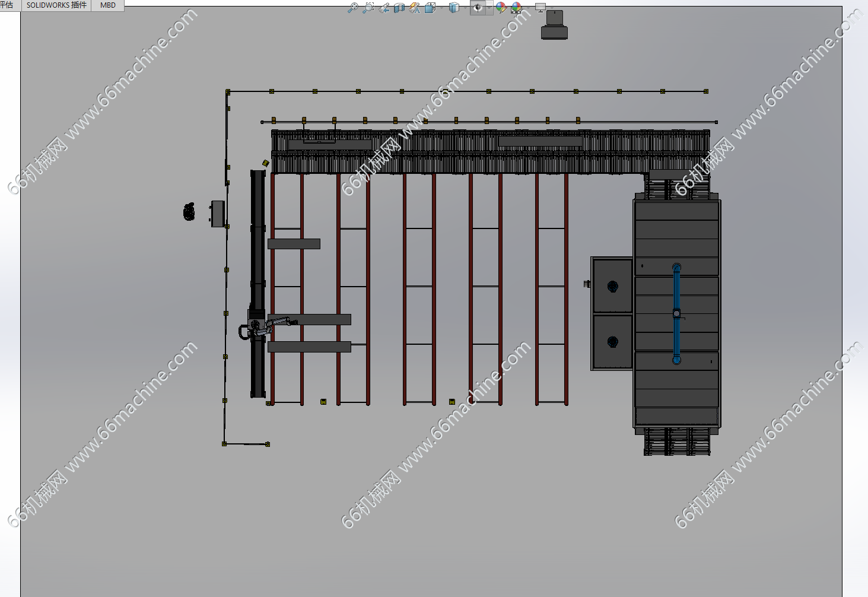
Task: Return to the Previous View
Action: (384, 8)
